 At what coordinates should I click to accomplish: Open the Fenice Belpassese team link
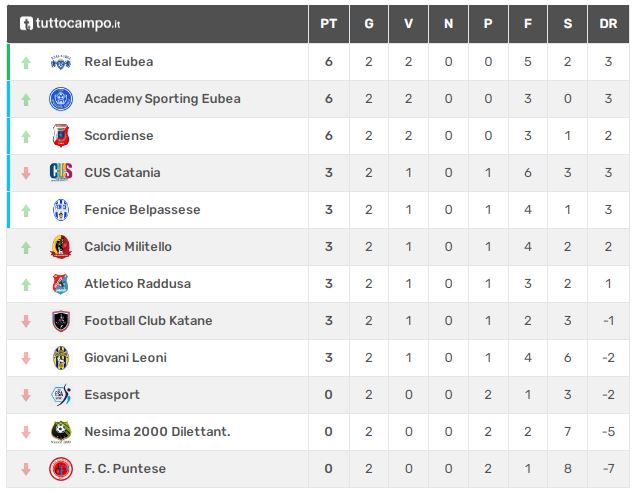(x=142, y=210)
